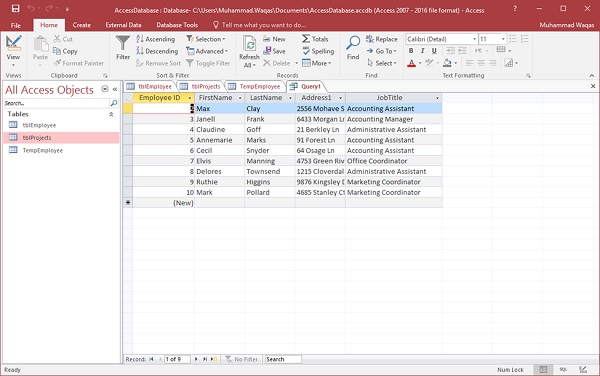Click the record navigator Search box
Viewport: 600px width, 376px height.
click(283, 359)
